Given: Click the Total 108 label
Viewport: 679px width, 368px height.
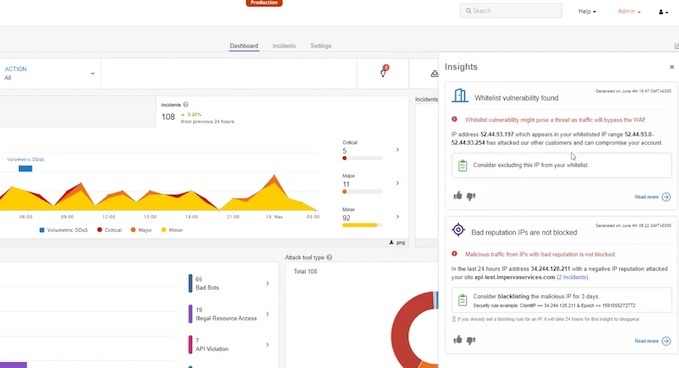Looking at the screenshot, I should pos(305,271).
